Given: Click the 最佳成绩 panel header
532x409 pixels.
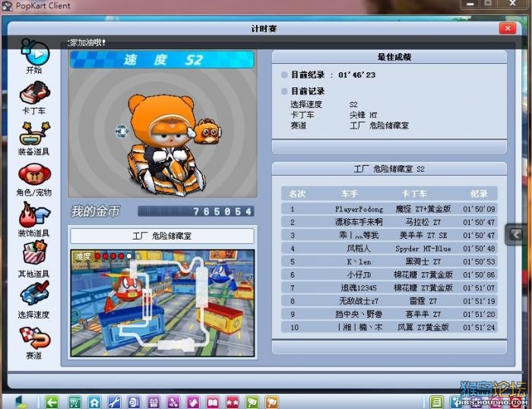Looking at the screenshot, I should click(389, 57).
